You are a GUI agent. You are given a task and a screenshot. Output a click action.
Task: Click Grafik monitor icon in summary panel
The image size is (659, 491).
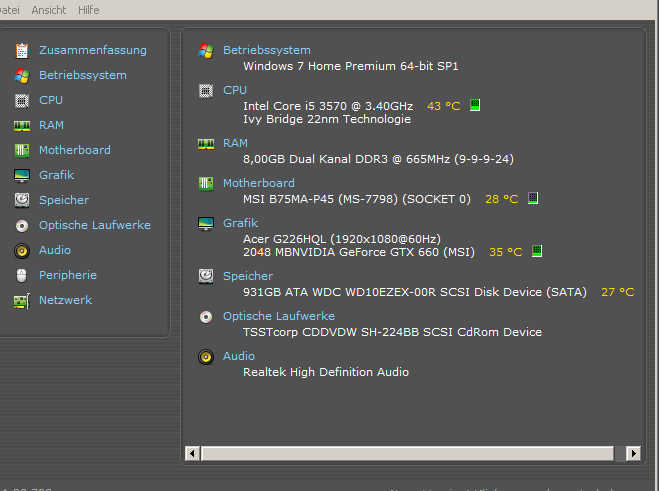coord(206,224)
